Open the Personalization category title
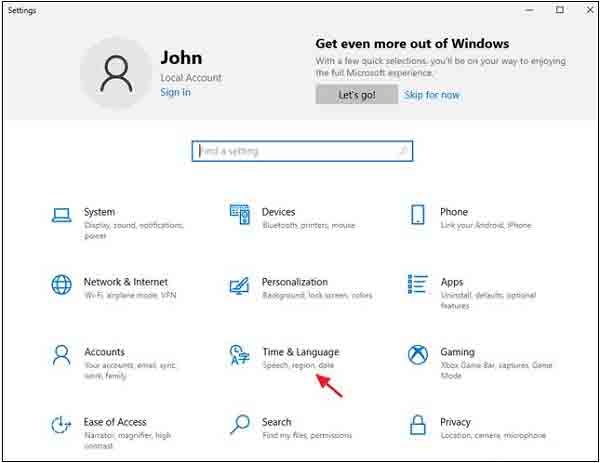 coord(295,282)
